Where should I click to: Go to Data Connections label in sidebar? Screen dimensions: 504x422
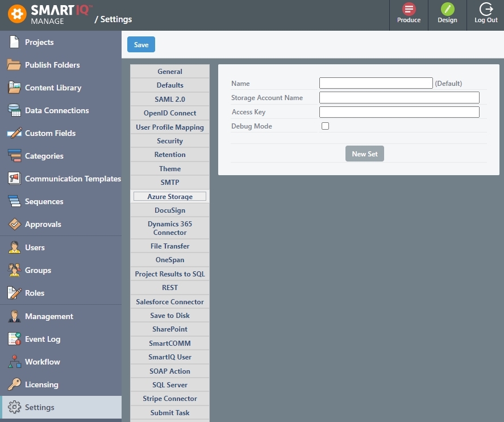coord(57,110)
